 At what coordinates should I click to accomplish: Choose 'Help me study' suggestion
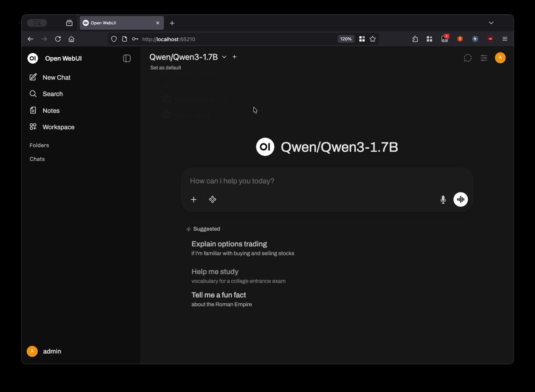(x=239, y=276)
